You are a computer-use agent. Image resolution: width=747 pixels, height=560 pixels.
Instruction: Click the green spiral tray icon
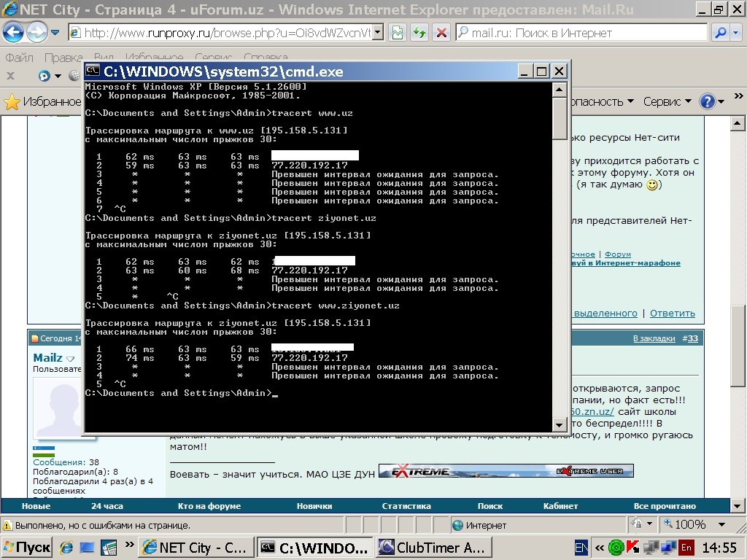[x=616, y=548]
